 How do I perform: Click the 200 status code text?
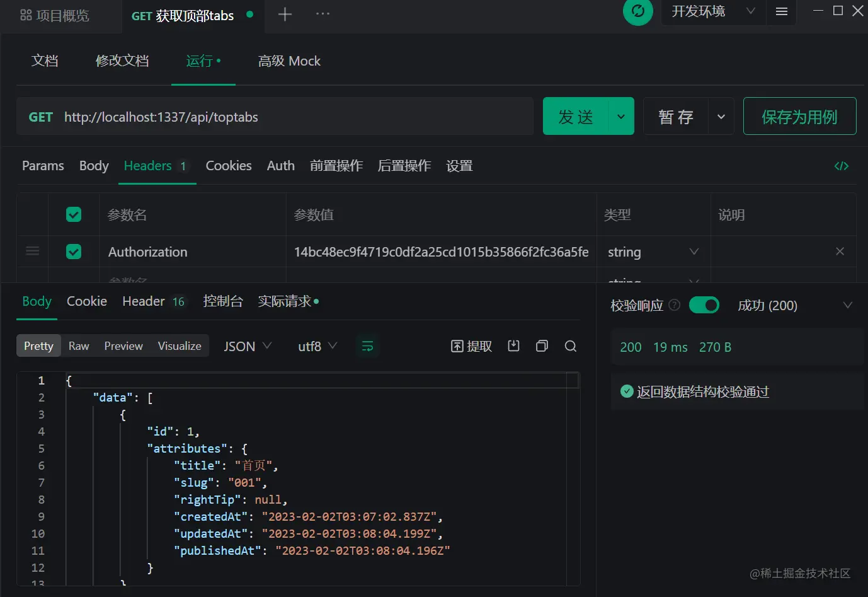pos(631,347)
